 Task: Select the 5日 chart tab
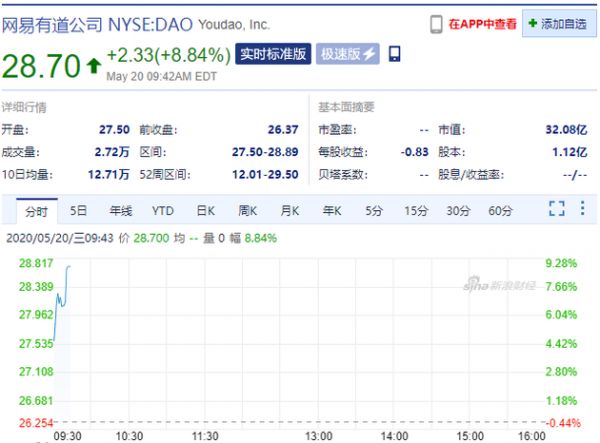click(78, 210)
